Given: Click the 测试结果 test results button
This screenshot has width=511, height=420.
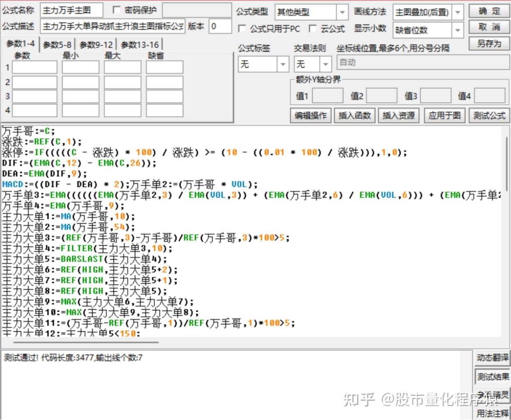Looking at the screenshot, I should (492, 376).
